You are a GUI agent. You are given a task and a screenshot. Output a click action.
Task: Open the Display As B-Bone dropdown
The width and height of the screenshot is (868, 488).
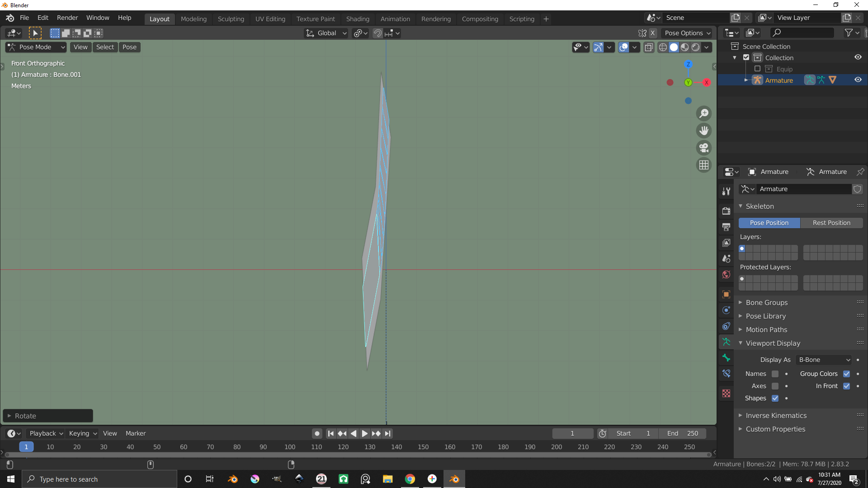(x=824, y=360)
